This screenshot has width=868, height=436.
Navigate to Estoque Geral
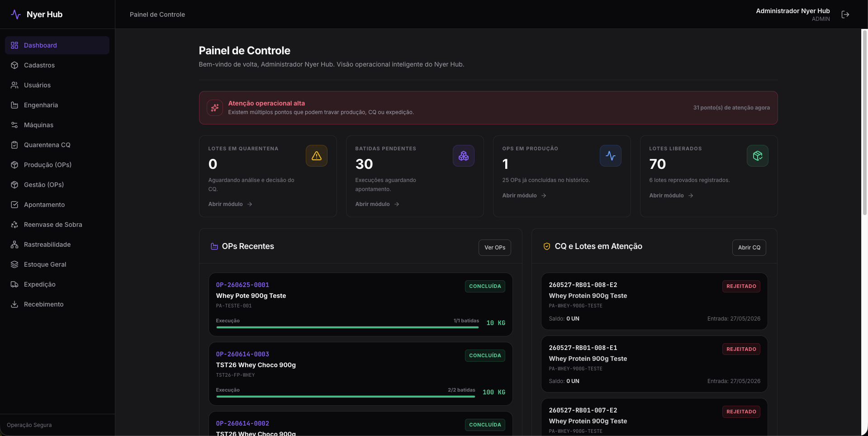point(57,264)
